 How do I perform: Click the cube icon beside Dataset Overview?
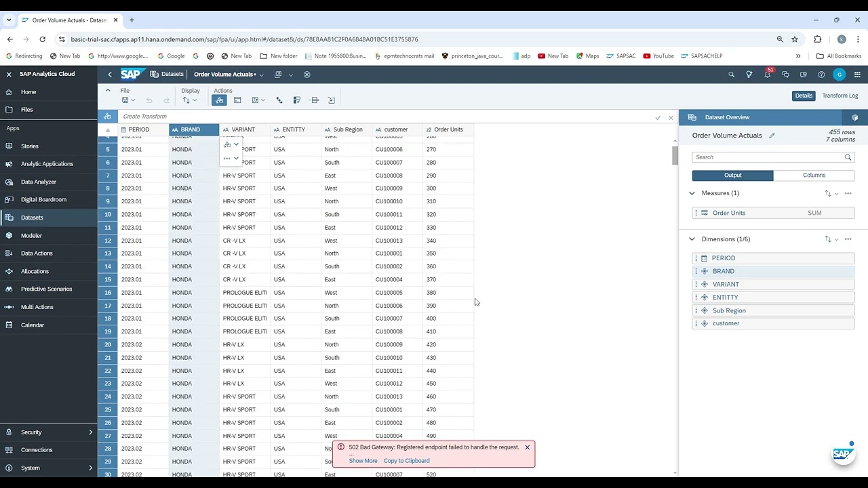point(855,117)
